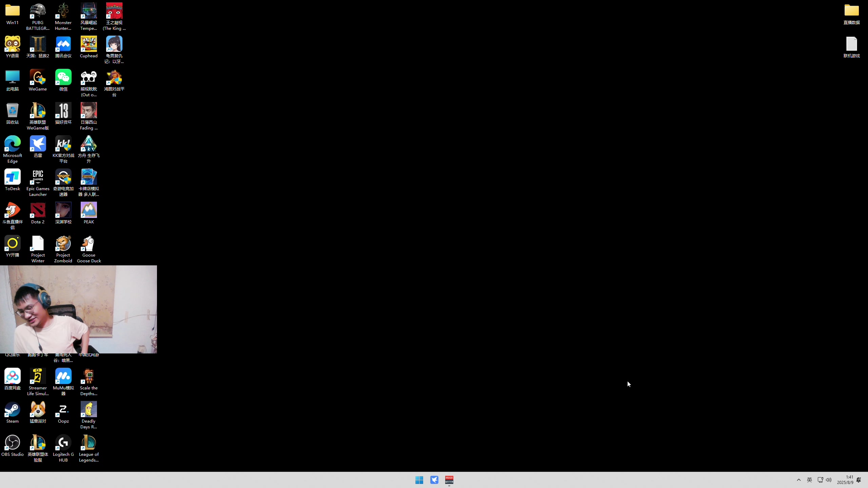Open the Win11 folder on desktop

click(13, 14)
